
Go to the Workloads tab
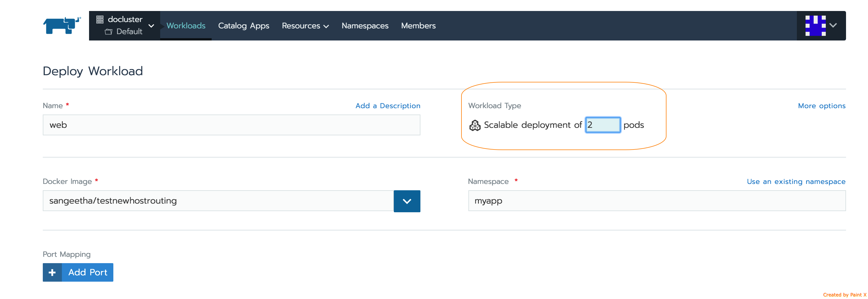pos(186,26)
